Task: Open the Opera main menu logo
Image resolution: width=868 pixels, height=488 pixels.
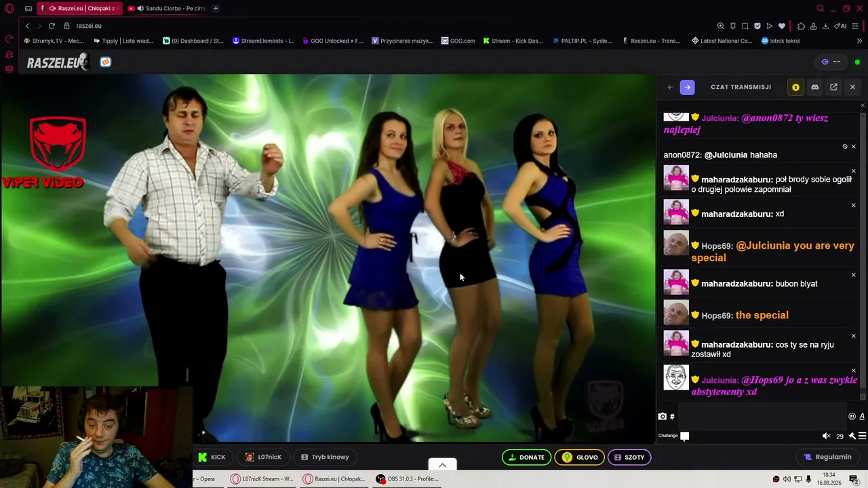Action: coord(9,9)
